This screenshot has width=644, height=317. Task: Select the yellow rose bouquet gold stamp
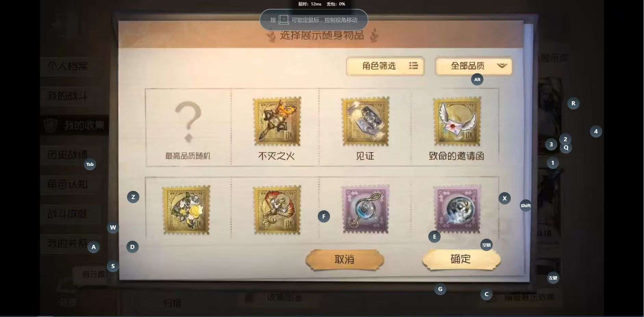[x=186, y=210]
